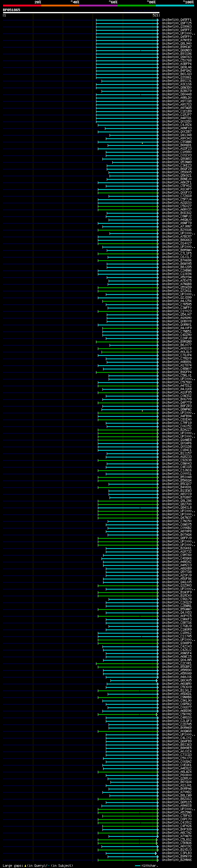Select the UniRef100_Q5SKD9 label
Viewport: 197px width, 868px height.
(176, 287)
